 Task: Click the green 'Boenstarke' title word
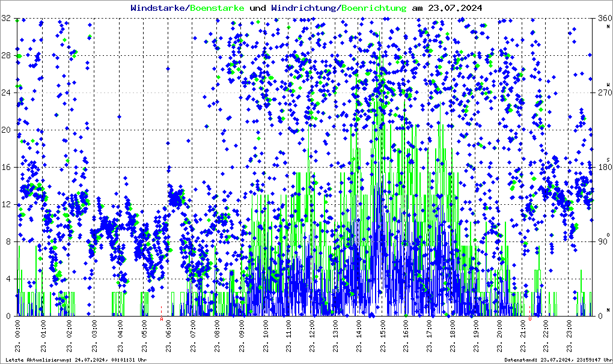click(x=217, y=8)
